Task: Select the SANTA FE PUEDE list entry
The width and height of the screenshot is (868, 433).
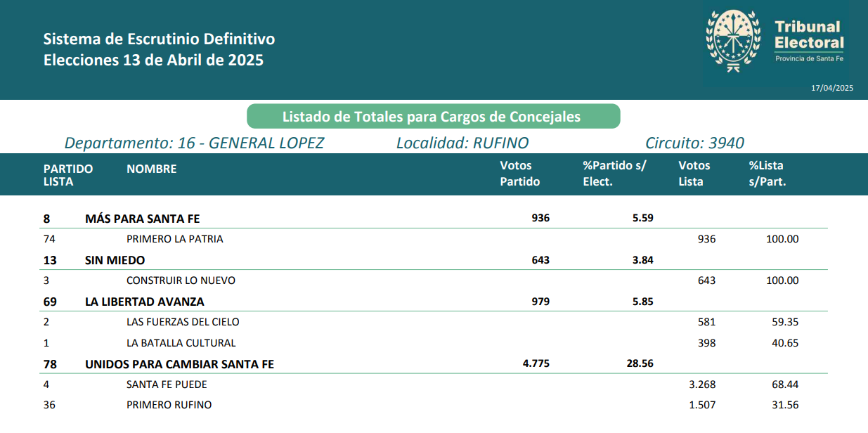Action: pyautogui.click(x=167, y=384)
